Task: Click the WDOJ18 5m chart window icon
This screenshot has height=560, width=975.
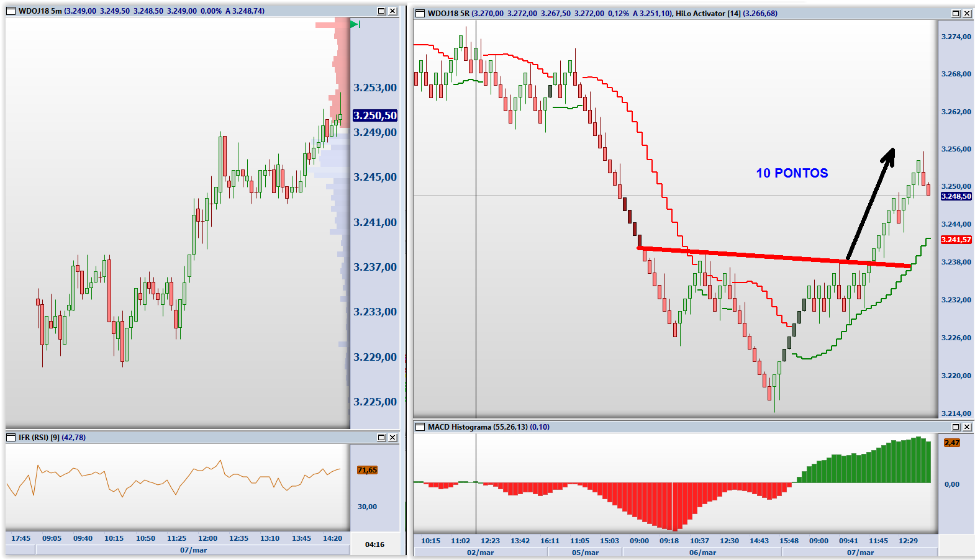Action: (x=11, y=11)
